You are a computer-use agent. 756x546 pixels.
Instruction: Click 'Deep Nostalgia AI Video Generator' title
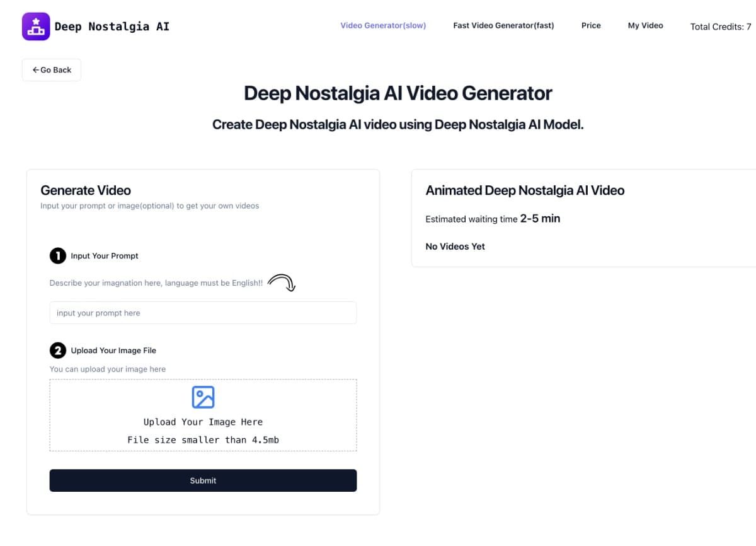[x=398, y=93]
